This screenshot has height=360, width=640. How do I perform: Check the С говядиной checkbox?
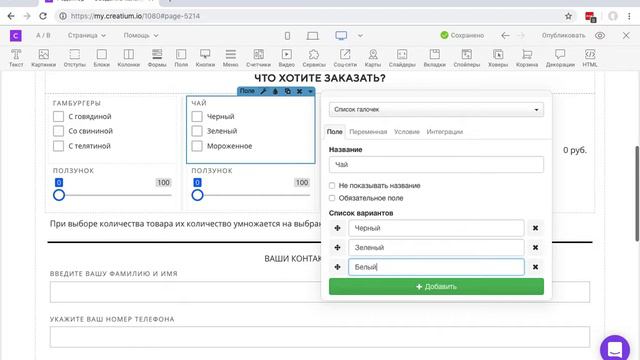point(58,116)
